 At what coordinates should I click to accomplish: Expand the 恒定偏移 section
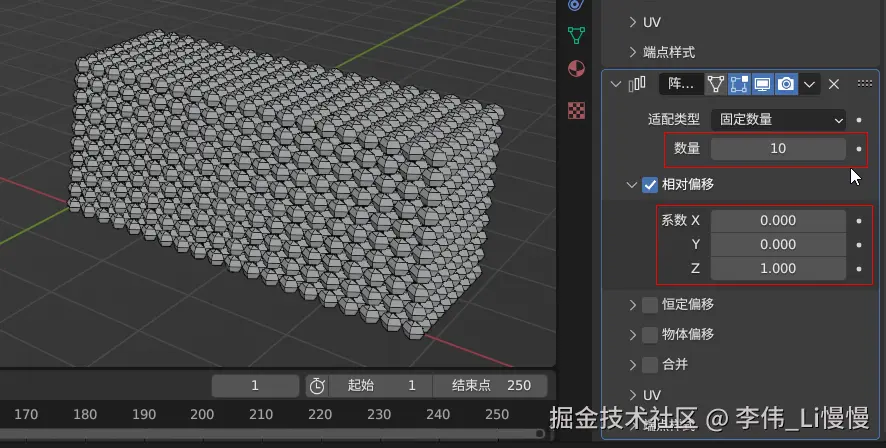633,305
